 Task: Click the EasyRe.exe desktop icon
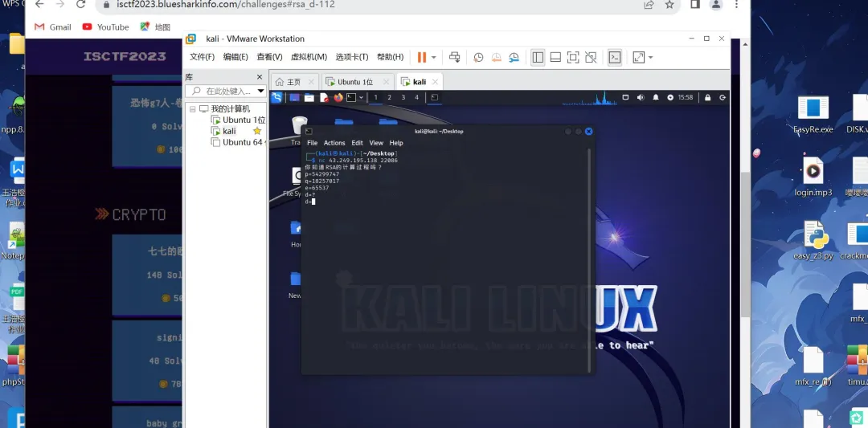[813, 115]
